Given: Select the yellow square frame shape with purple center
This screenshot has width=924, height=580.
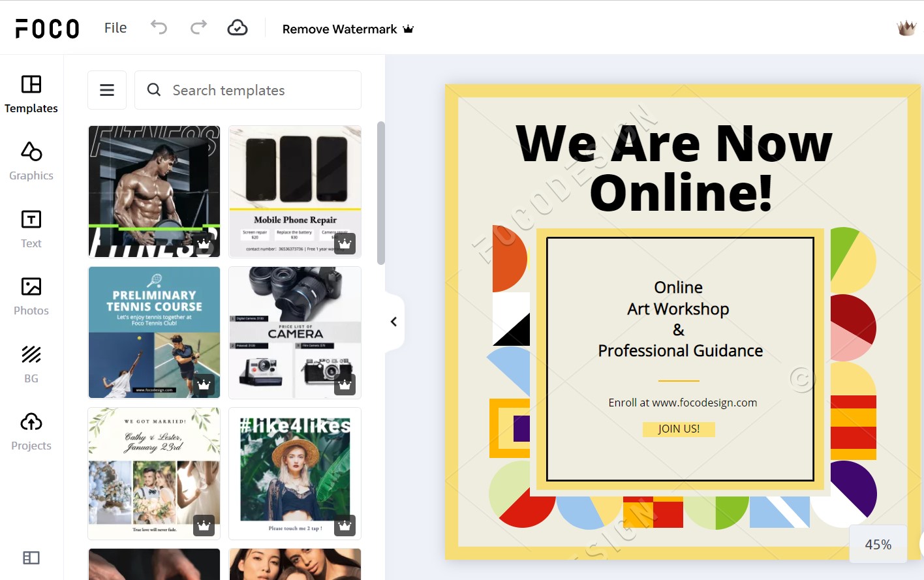Looking at the screenshot, I should pos(510,428).
